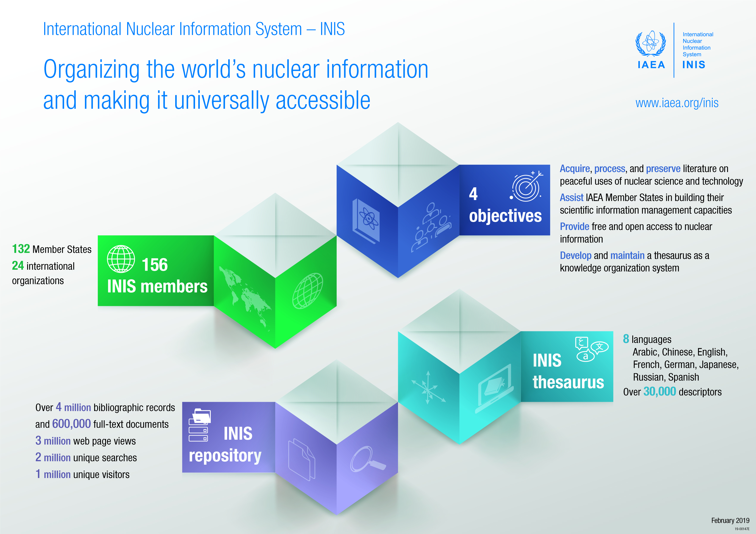Image resolution: width=756 pixels, height=534 pixels.
Task: Open the www.iaea.org/inis link
Action: [677, 103]
